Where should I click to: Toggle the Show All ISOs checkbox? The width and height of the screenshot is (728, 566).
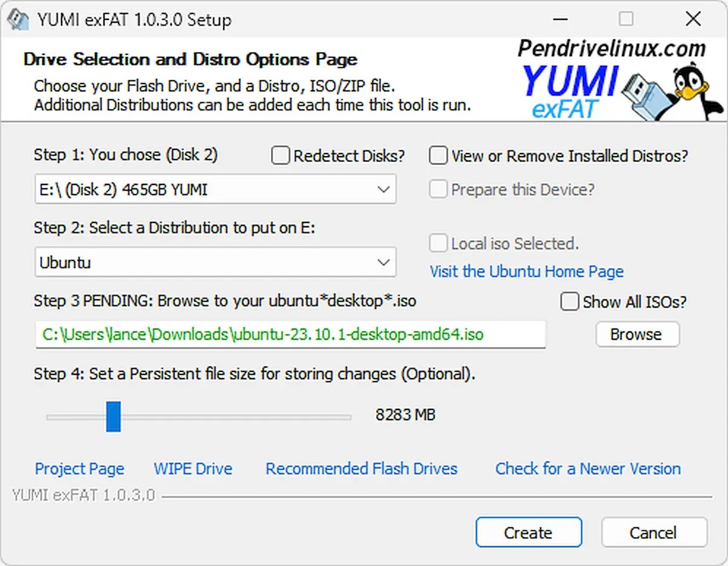570,302
